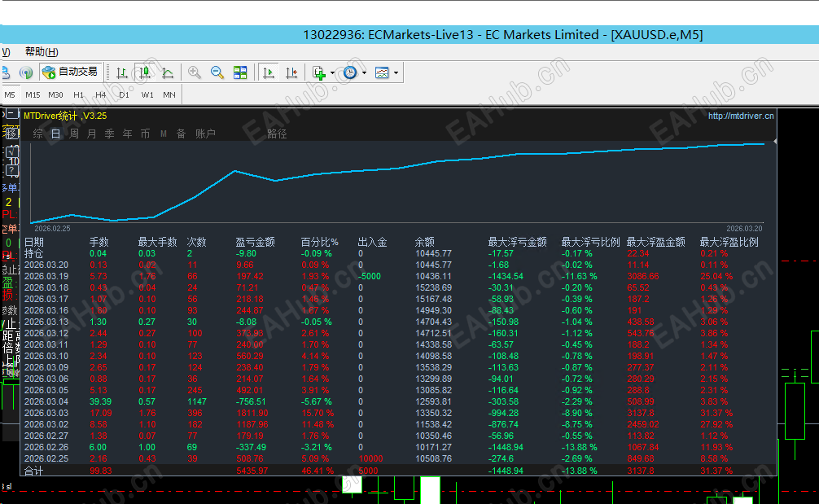
Task: Switch chart to bar chart mode
Action: click(121, 72)
